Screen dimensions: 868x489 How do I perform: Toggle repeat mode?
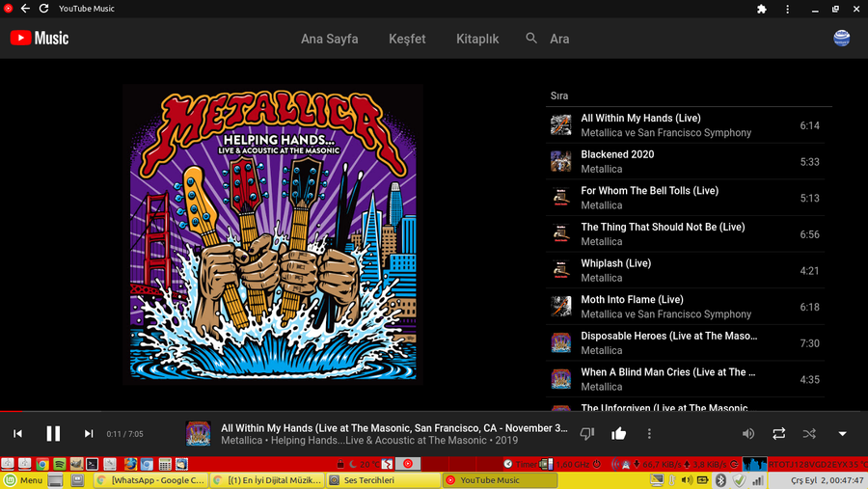pyautogui.click(x=779, y=434)
